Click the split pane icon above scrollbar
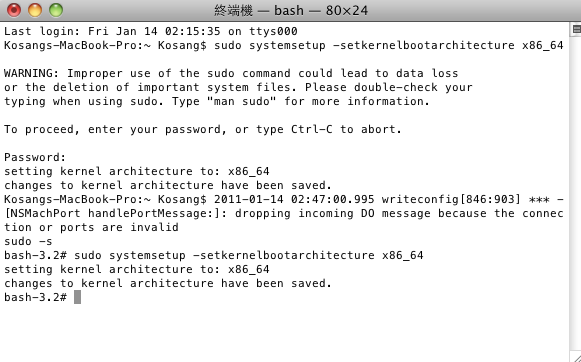Image resolution: width=581 pixels, height=362 pixels. point(576,29)
